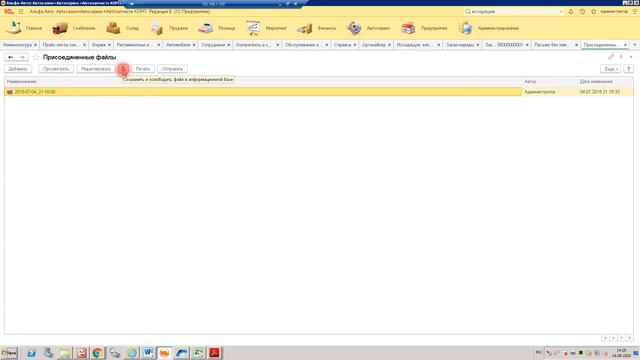Viewport: 640px width, 360px height.
Task: Open the Администрирование section
Action: [x=489, y=28]
